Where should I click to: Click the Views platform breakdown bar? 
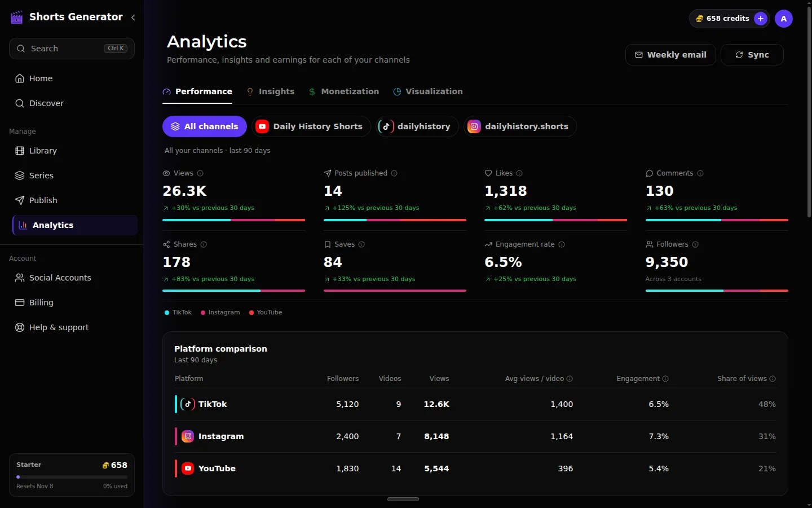[233, 220]
